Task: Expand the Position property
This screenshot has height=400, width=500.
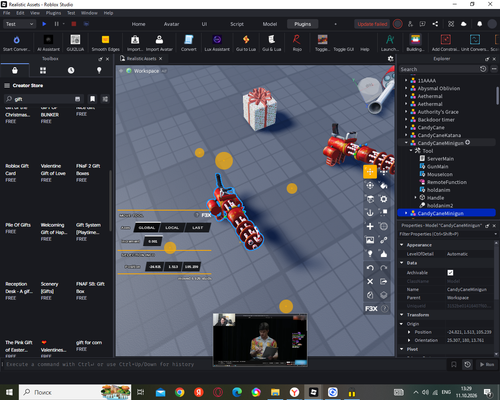Action: [x=409, y=332]
